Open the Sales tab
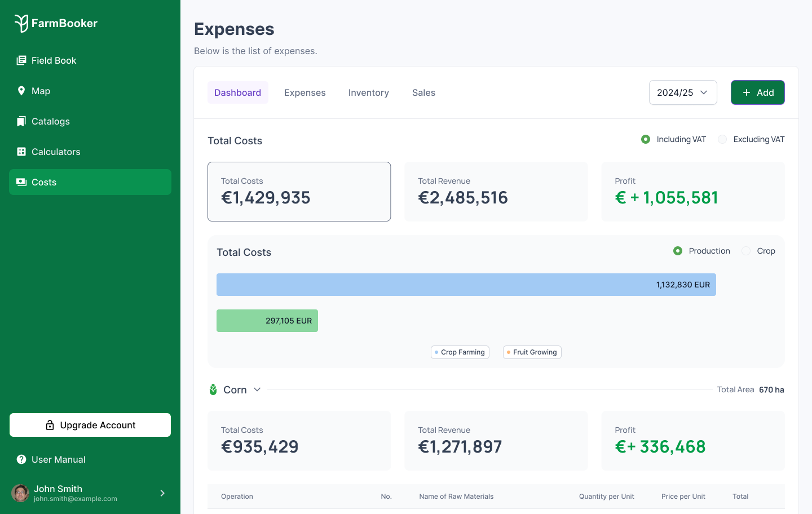 point(423,92)
